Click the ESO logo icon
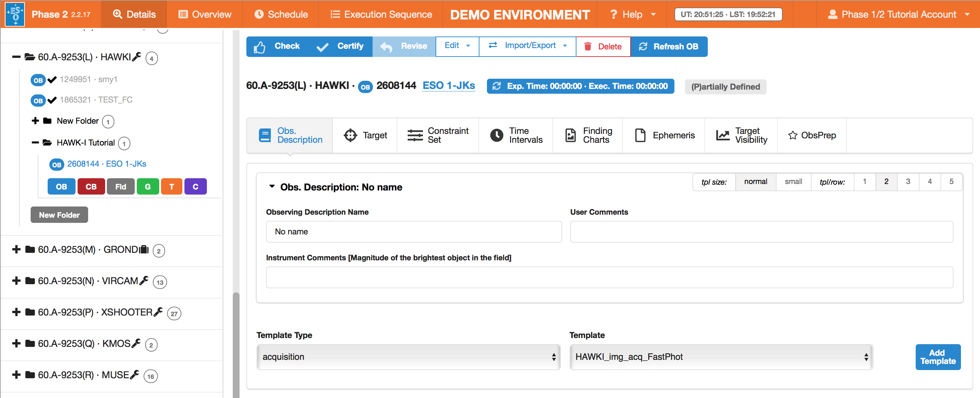 [x=15, y=14]
